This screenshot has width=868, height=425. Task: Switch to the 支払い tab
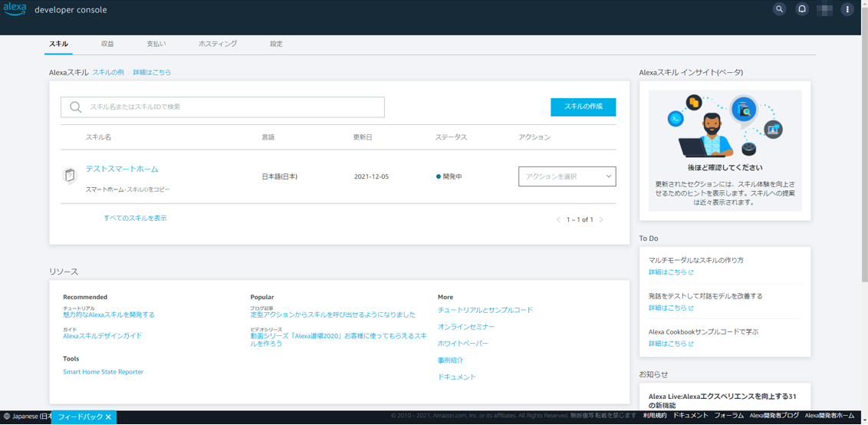tap(156, 44)
